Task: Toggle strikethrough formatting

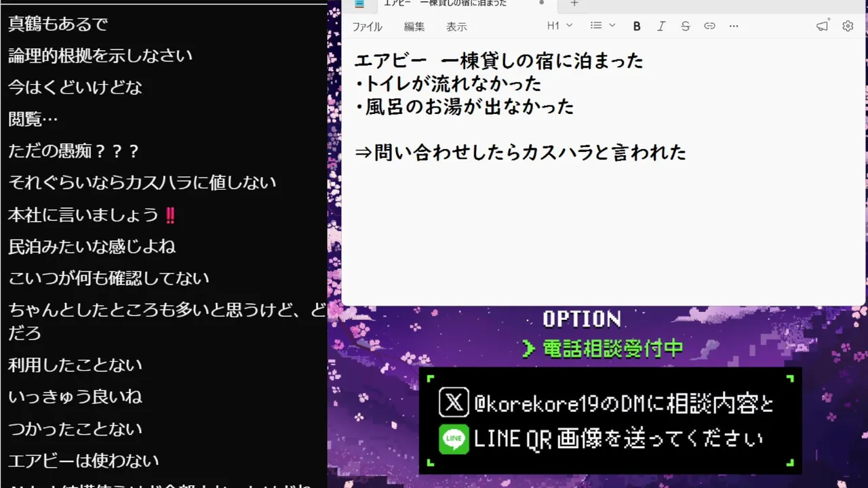Action: (686, 26)
